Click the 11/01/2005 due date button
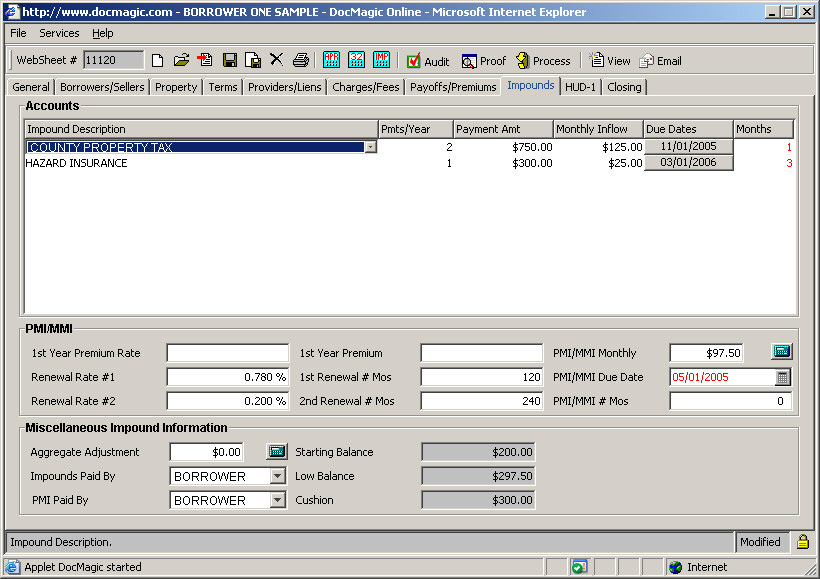The height and width of the screenshot is (579, 820). (x=688, y=146)
